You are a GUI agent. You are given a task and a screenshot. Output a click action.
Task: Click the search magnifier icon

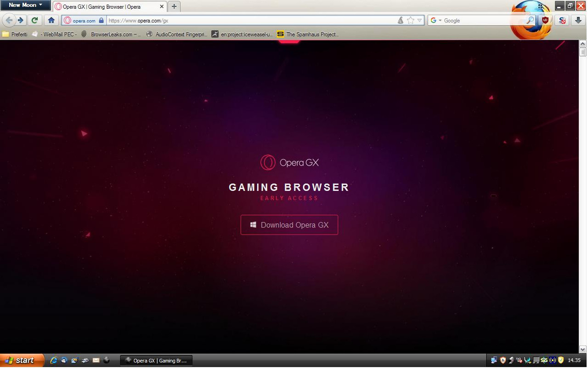pos(530,20)
